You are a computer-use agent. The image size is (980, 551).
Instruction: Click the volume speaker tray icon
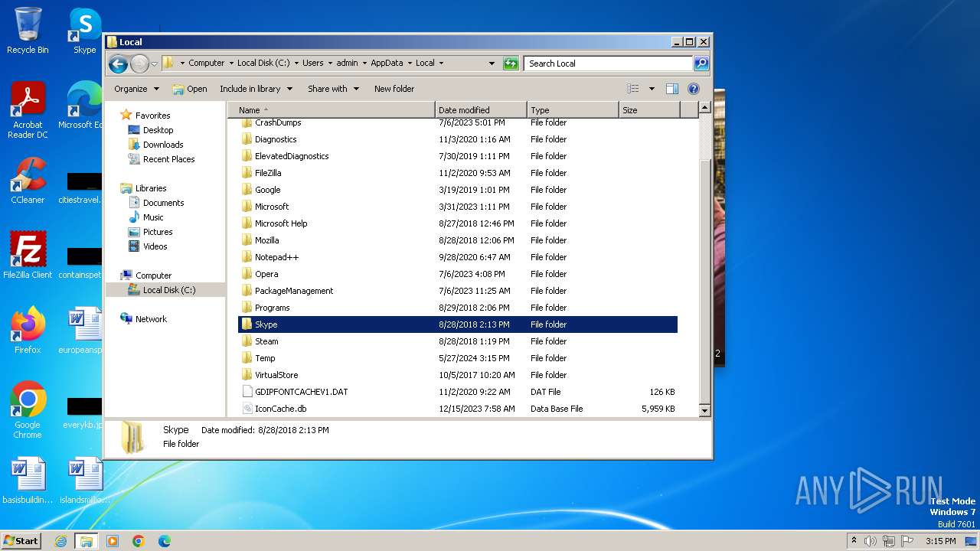[871, 541]
